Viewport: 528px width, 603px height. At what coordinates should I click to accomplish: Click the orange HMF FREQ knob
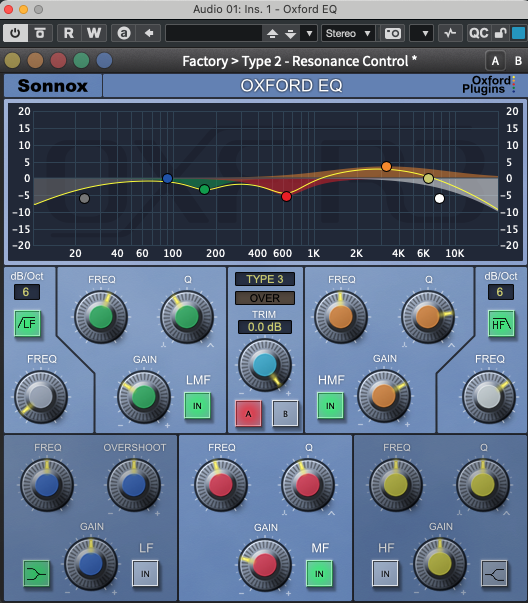[341, 317]
